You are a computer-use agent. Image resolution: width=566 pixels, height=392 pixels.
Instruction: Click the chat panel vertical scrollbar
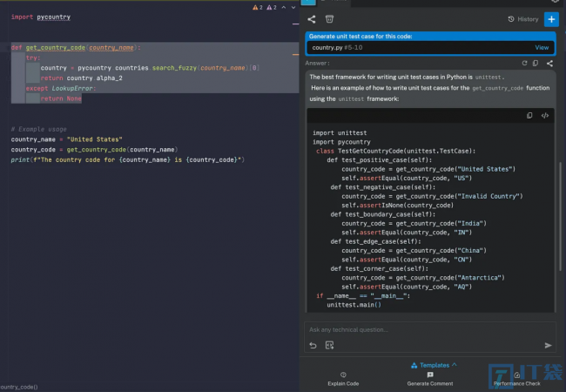pyautogui.click(x=560, y=217)
